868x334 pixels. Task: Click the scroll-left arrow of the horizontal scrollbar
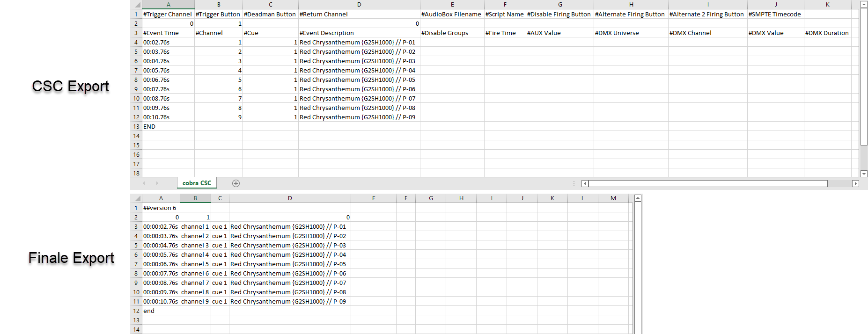tap(585, 183)
